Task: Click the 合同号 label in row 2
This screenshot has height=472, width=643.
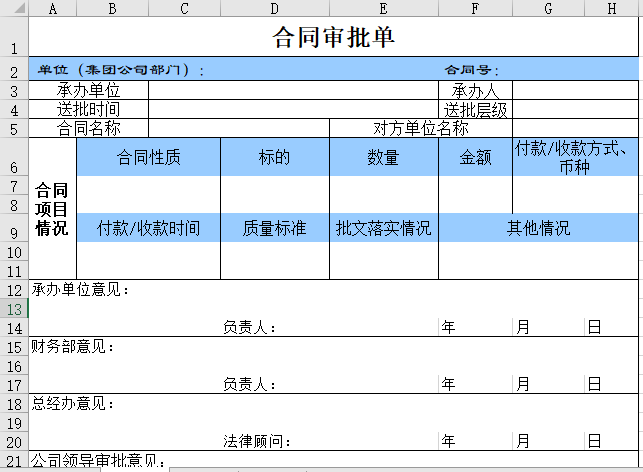Action: (x=472, y=71)
